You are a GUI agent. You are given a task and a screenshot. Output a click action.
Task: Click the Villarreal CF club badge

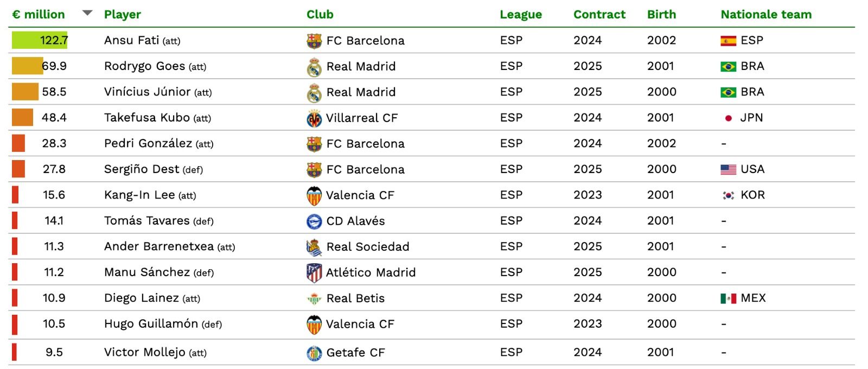click(314, 117)
